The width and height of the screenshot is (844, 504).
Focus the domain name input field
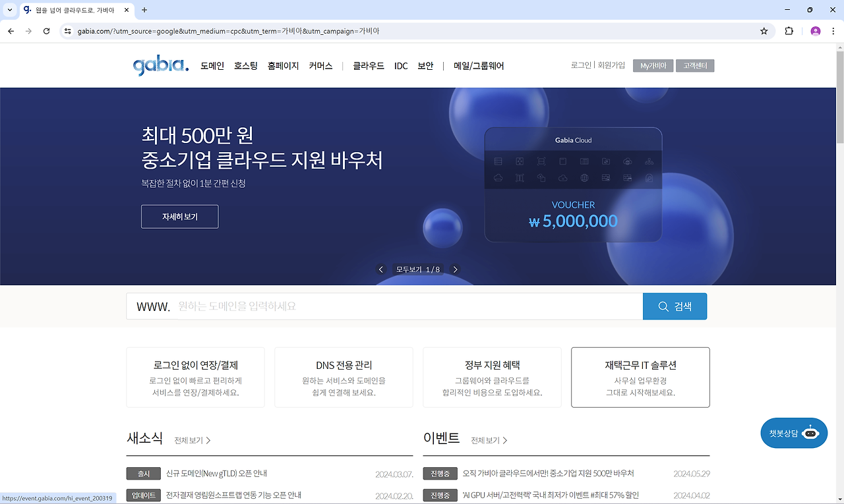[384, 306]
